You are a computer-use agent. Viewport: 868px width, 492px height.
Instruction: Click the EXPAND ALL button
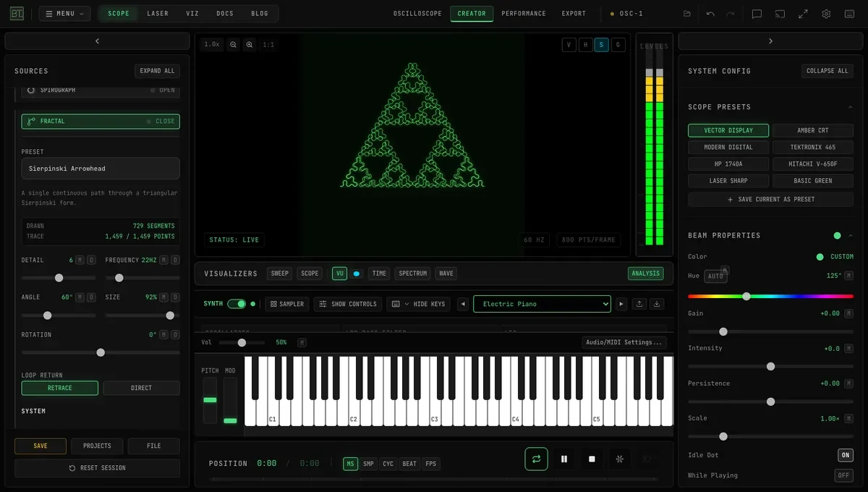pos(157,71)
